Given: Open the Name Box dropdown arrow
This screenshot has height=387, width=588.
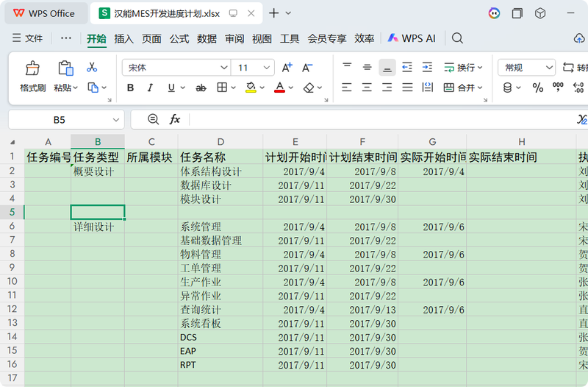Looking at the screenshot, I should pos(116,120).
